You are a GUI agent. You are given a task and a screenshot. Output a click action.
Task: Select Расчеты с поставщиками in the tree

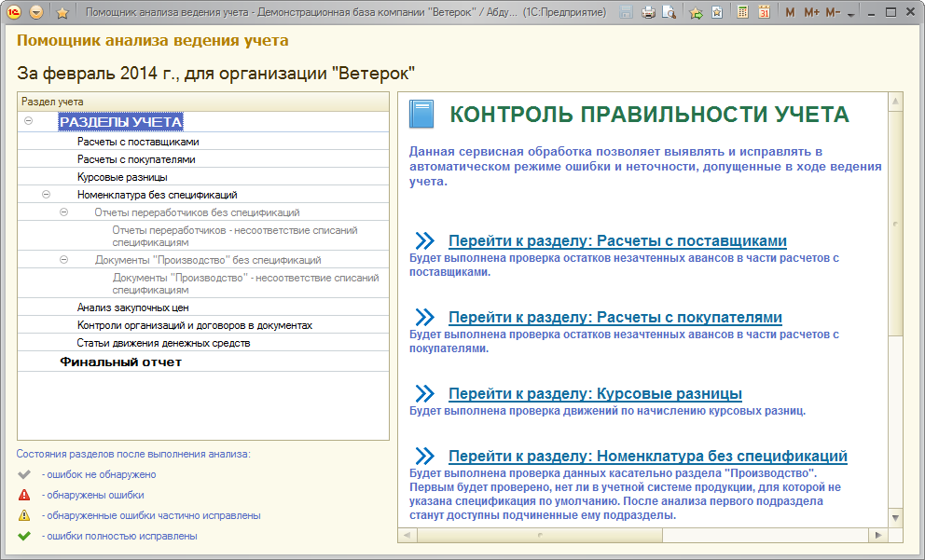click(138, 142)
